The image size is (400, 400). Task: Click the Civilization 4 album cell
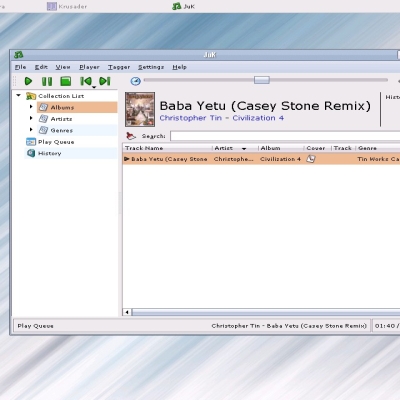[x=280, y=159]
